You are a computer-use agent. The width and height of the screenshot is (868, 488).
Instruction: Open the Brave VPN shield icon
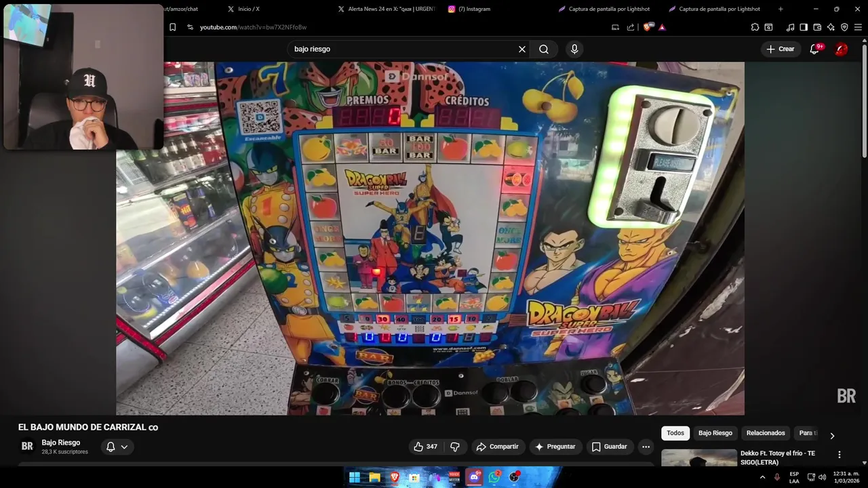844,27
